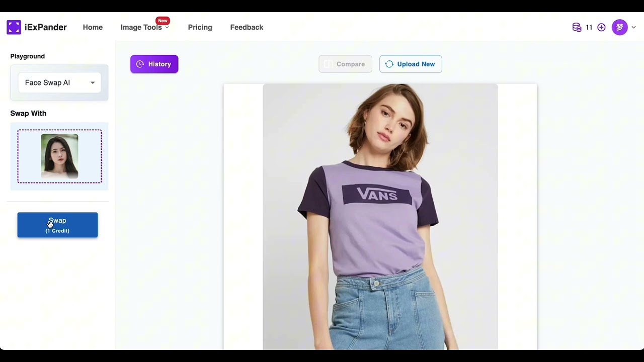The height and width of the screenshot is (362, 644).
Task: Open the Face Swap AI dropdown
Action: pyautogui.click(x=59, y=82)
